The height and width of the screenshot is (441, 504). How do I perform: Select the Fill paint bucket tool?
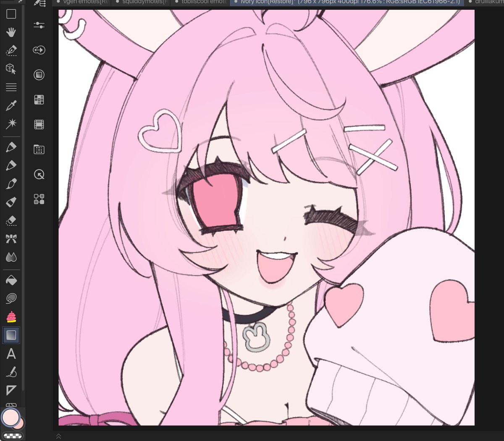11,280
